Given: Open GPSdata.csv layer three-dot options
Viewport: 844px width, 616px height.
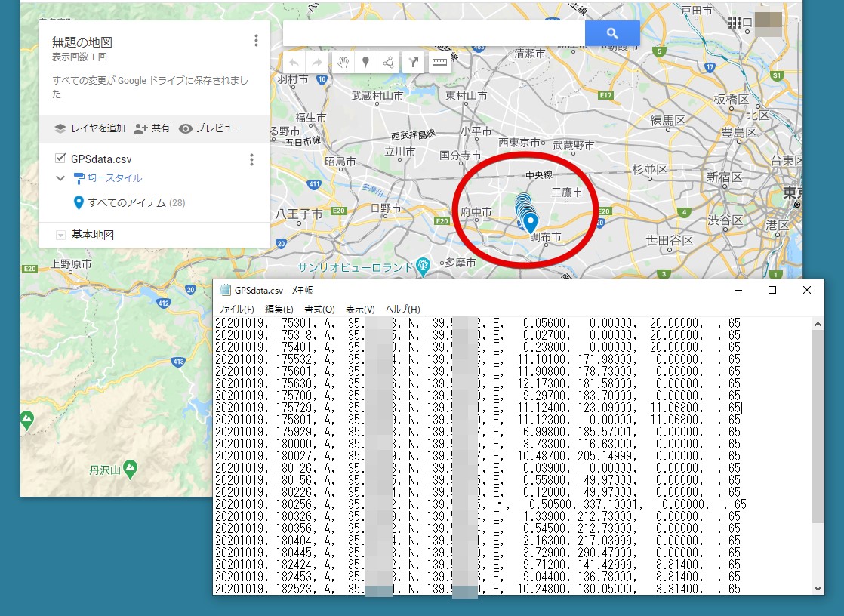Looking at the screenshot, I should pos(251,159).
